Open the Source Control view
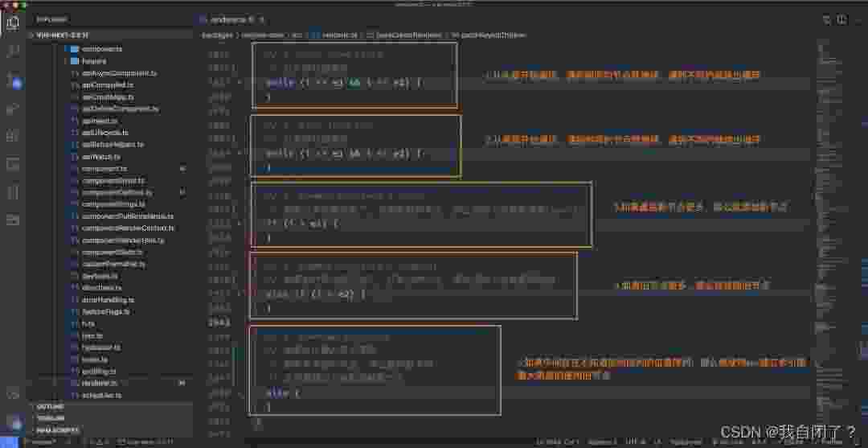Screen dimensions: 868x448 (14, 81)
